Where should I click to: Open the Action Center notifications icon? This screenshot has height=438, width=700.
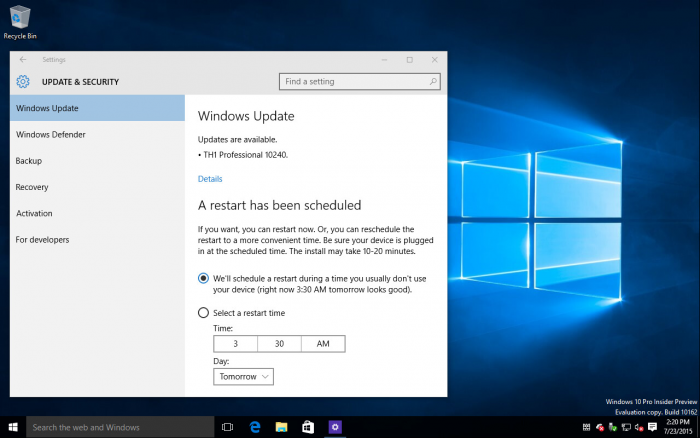[x=652, y=427]
